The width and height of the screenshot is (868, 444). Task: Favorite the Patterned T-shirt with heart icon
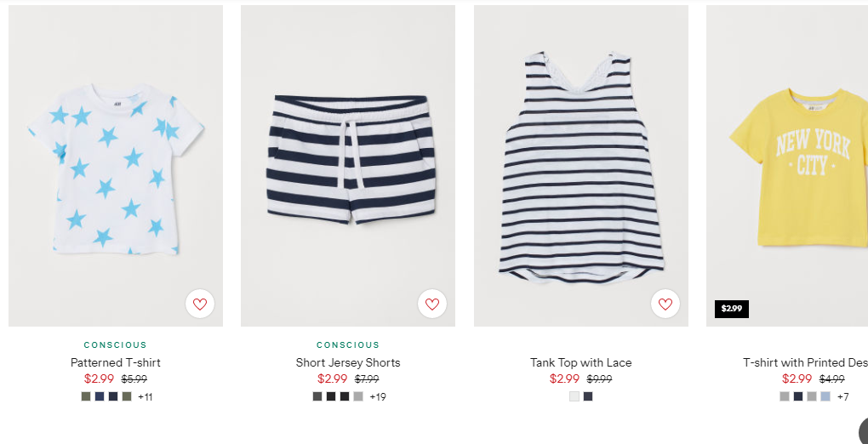pyautogui.click(x=200, y=304)
